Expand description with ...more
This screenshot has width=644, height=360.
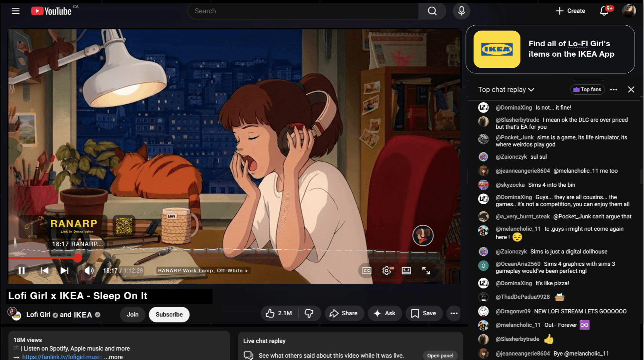[114, 357]
